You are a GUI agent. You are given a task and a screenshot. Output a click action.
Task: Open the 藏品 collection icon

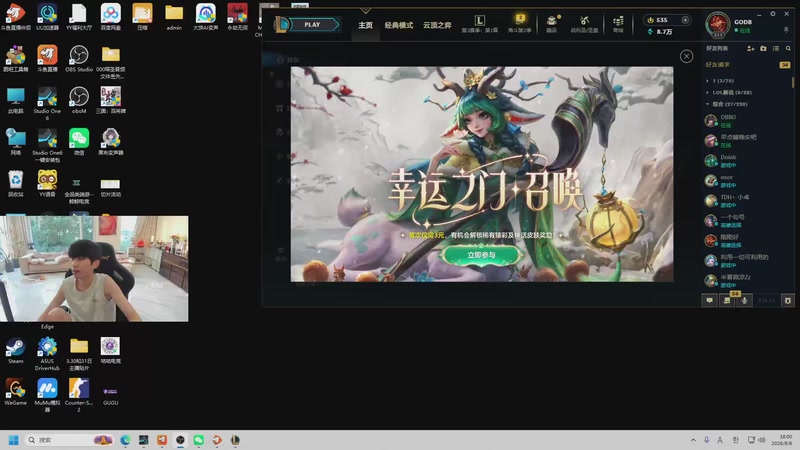(x=552, y=21)
